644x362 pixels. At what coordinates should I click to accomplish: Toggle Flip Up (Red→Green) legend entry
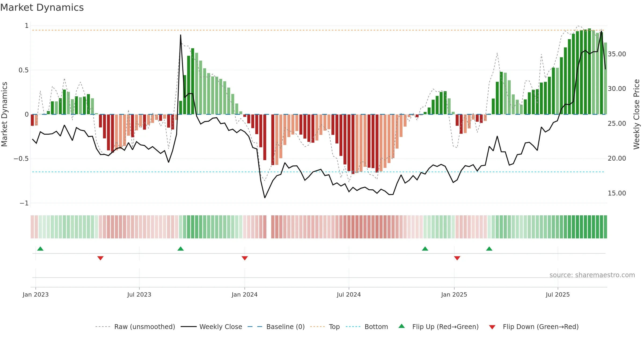(x=438, y=327)
